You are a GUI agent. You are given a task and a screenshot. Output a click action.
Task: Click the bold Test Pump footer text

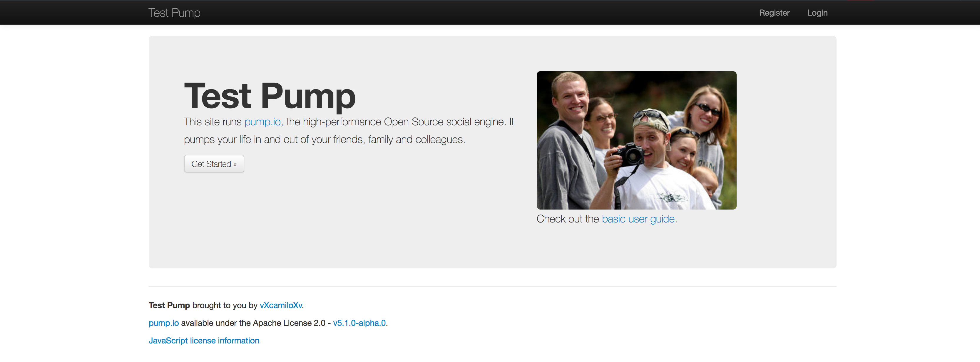tap(169, 305)
